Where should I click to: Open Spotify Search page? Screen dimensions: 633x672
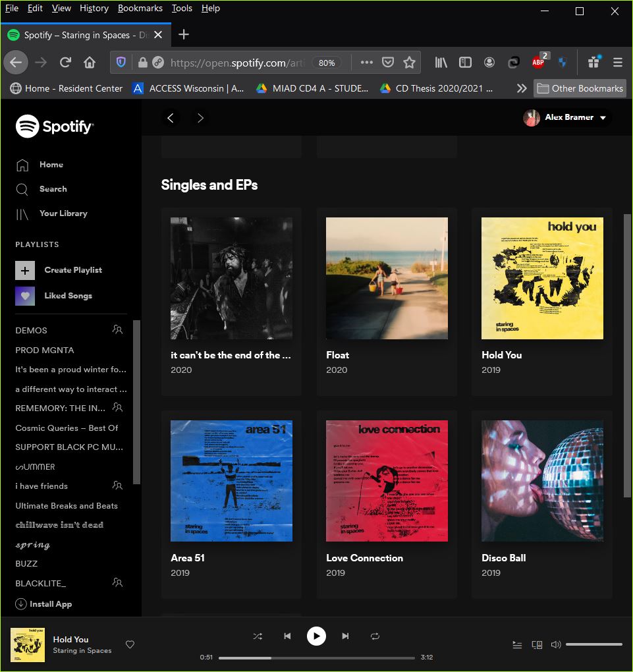[41, 189]
